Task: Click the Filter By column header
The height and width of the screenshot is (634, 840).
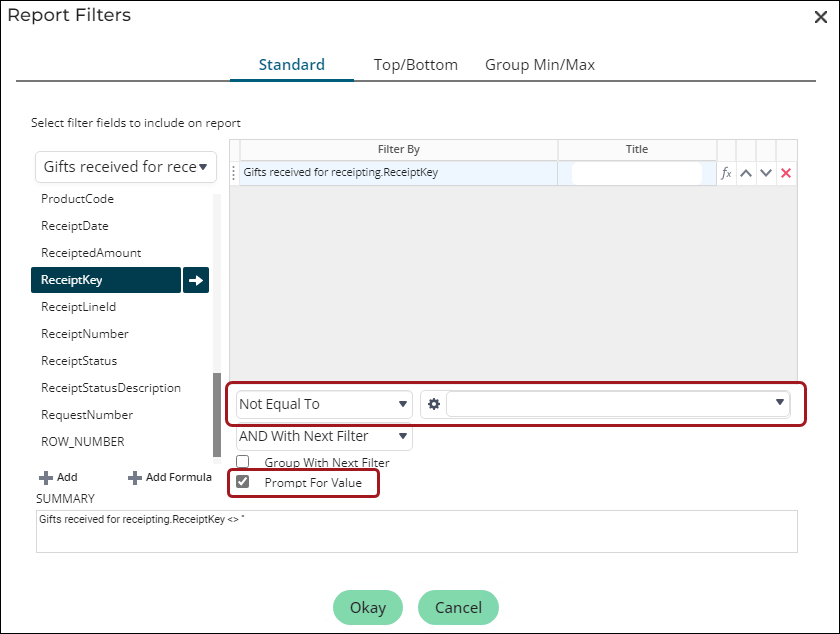Action: (x=399, y=150)
